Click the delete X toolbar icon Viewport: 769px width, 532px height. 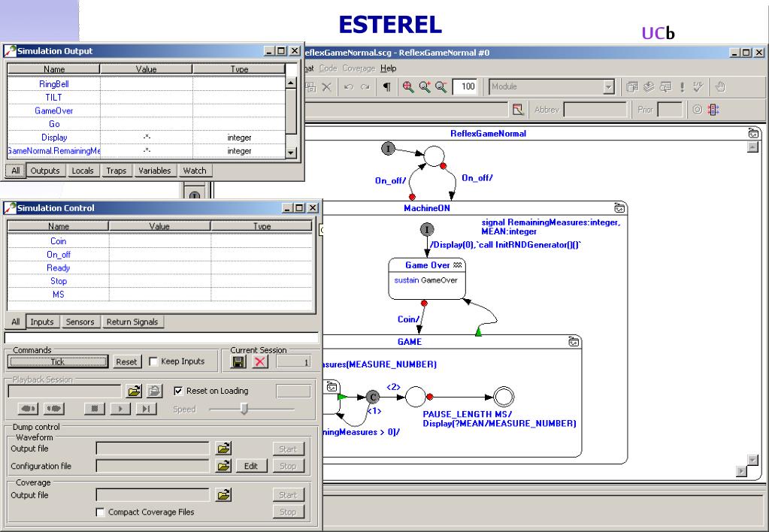[x=327, y=86]
